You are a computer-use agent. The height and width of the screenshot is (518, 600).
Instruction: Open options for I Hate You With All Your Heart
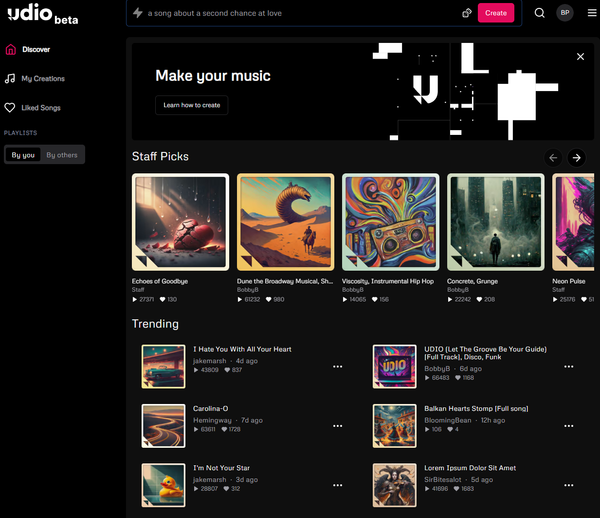(x=337, y=367)
